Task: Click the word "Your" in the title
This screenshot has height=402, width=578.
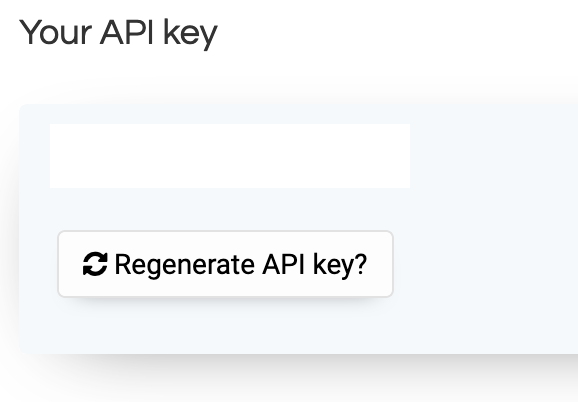Action: pos(55,32)
